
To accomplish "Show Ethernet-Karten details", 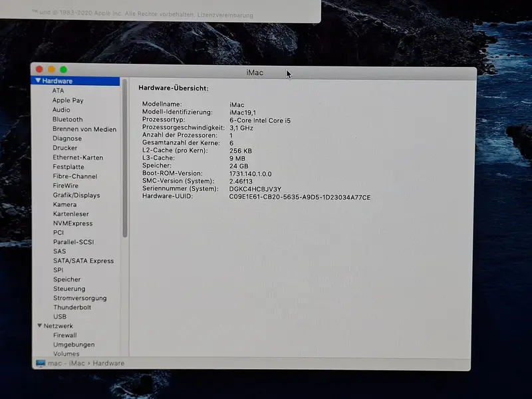I will pyautogui.click(x=78, y=158).
